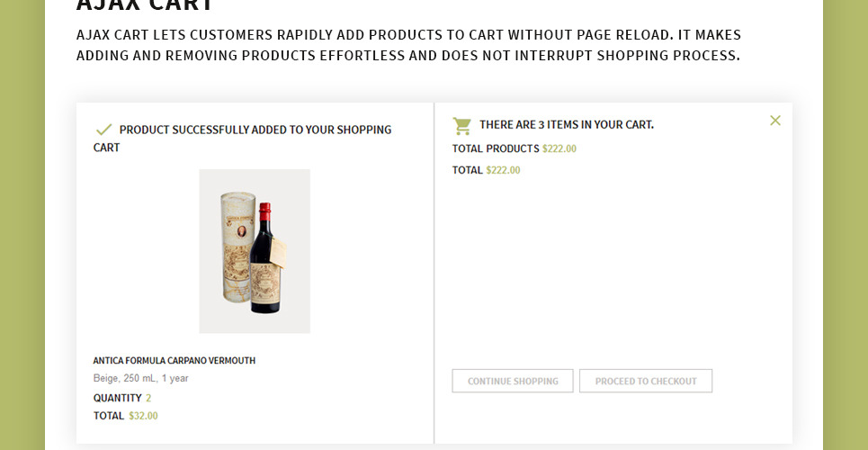
Task: Click the green shopping cart icon
Action: pyautogui.click(x=461, y=125)
